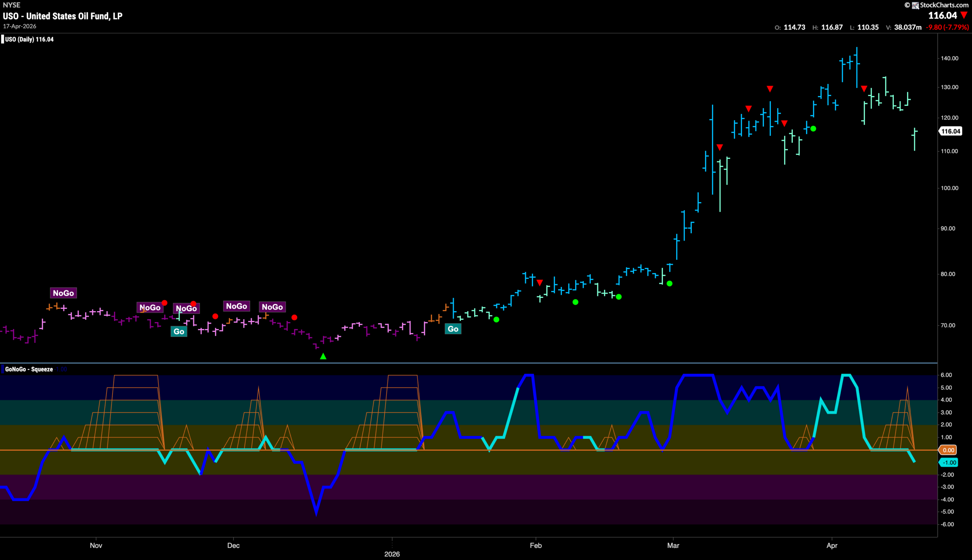Click the green dot in late March
Image resolution: width=972 pixels, height=560 pixels.
813,129
